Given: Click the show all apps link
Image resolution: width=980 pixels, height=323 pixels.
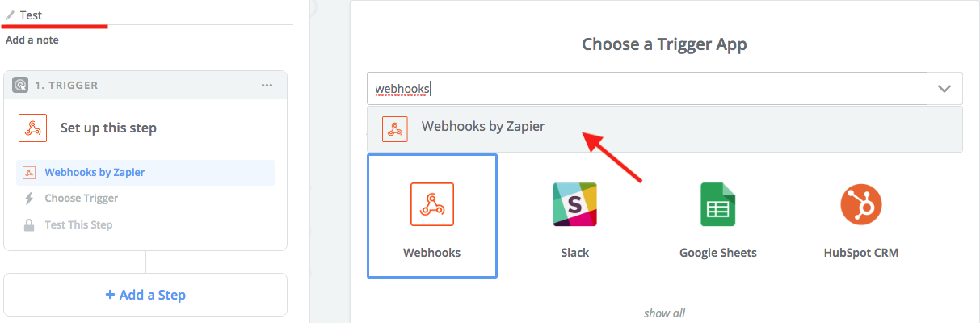Looking at the screenshot, I should [x=664, y=313].
